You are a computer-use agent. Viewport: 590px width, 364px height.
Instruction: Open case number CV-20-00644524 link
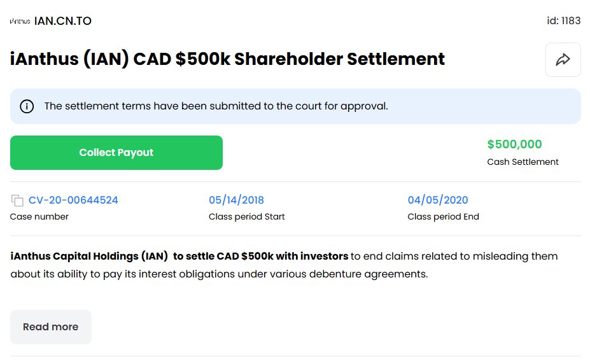coord(73,200)
